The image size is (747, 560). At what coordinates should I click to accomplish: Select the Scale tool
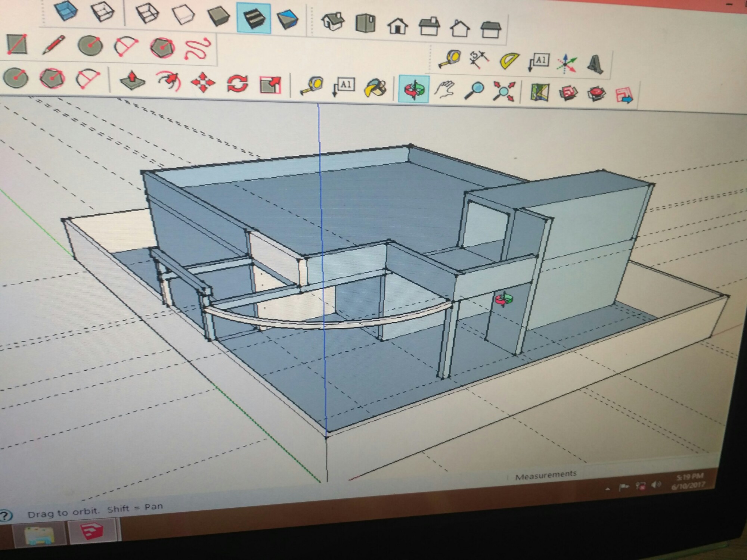tap(270, 84)
